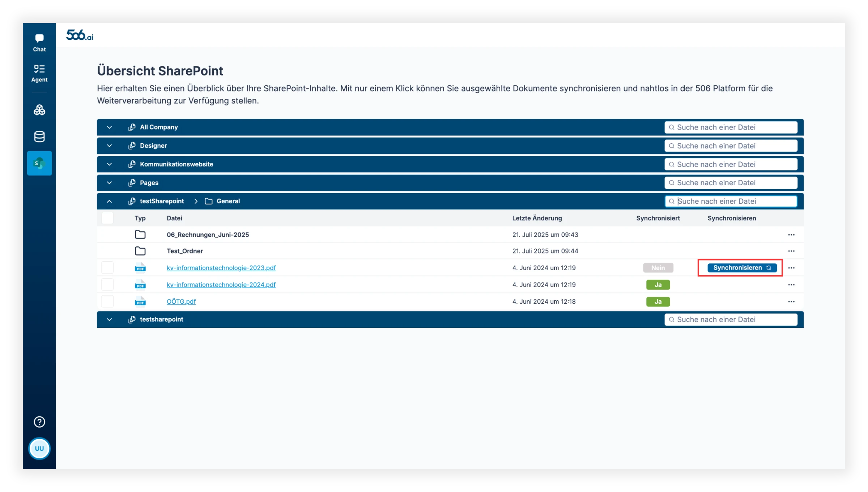
Task: Click the Synchronisiert column header
Action: (x=658, y=218)
